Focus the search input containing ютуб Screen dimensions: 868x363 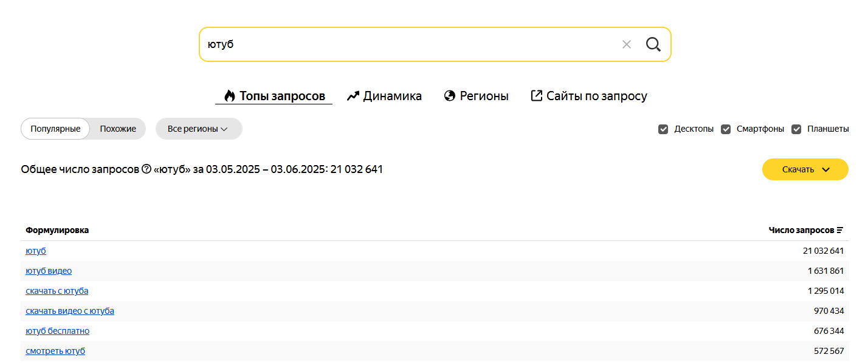click(x=407, y=44)
